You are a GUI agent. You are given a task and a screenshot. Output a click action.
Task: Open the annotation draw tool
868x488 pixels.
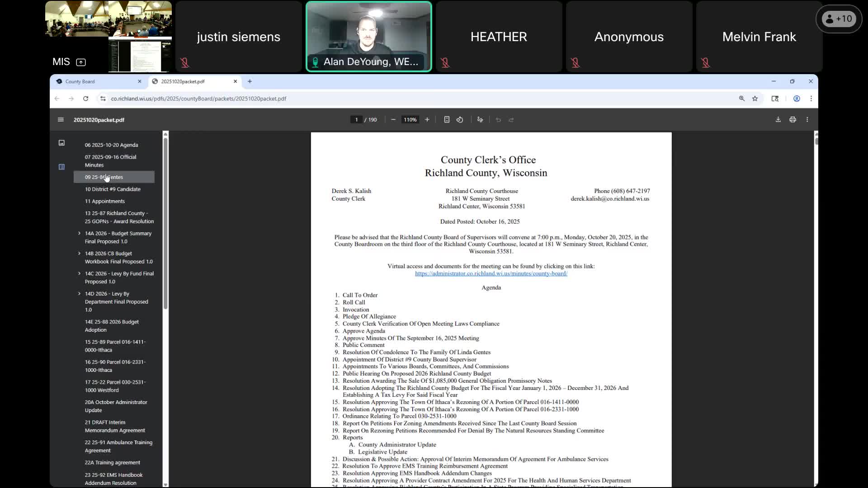pyautogui.click(x=480, y=120)
